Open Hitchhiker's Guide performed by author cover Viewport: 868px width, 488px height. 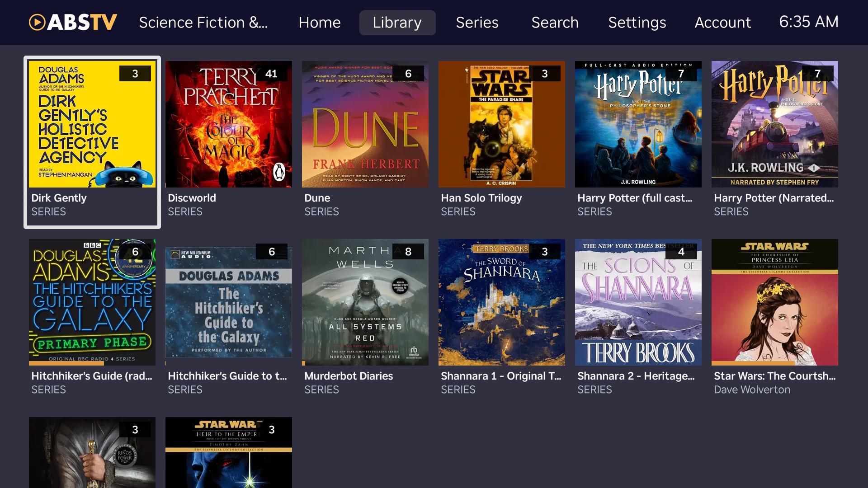[x=229, y=302]
